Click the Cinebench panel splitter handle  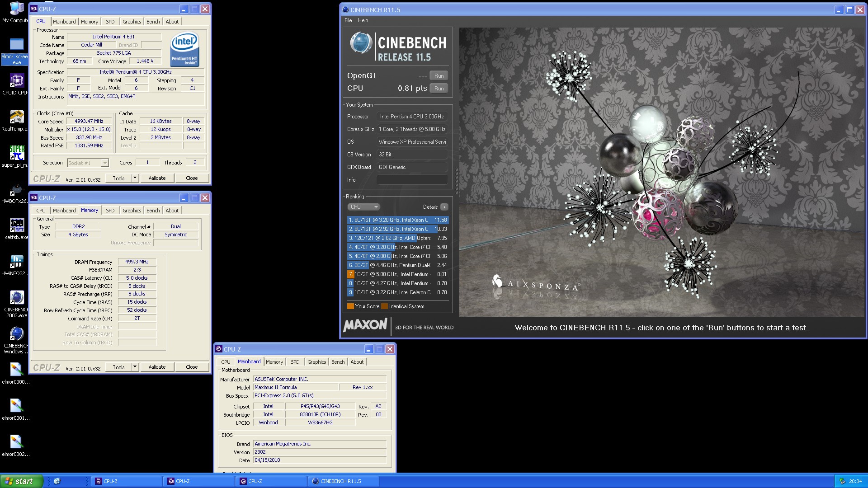tap(456, 181)
